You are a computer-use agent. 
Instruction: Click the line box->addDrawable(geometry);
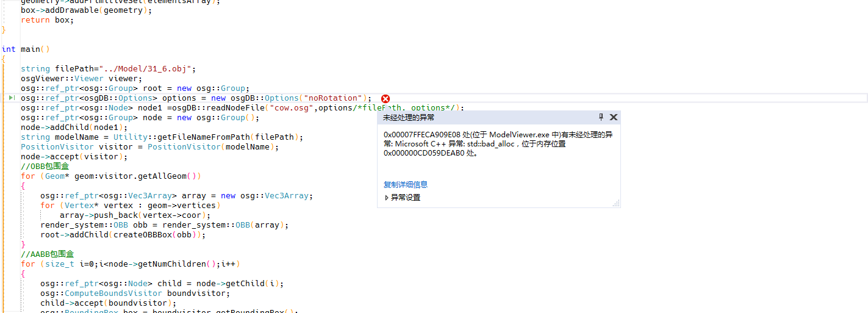87,10
